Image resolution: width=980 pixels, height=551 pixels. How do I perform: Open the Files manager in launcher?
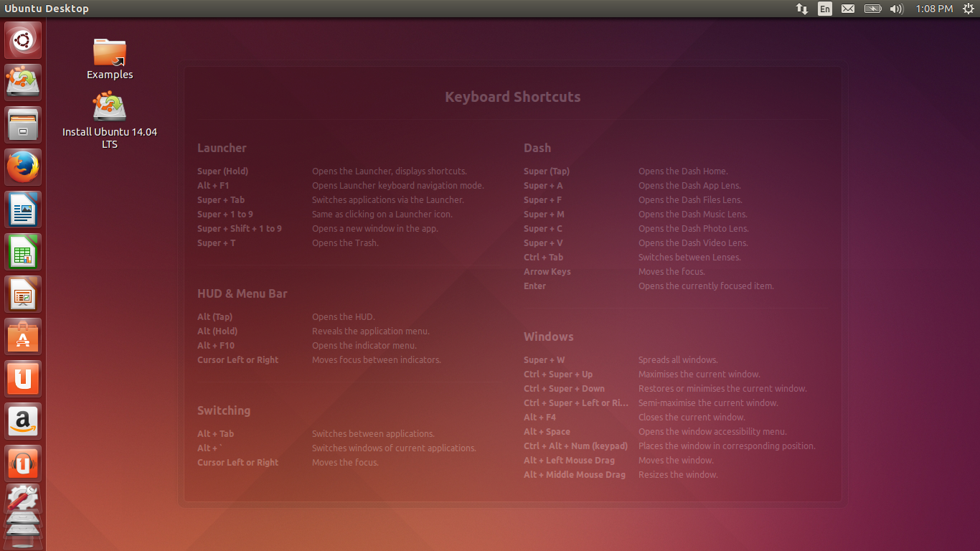pos(24,125)
